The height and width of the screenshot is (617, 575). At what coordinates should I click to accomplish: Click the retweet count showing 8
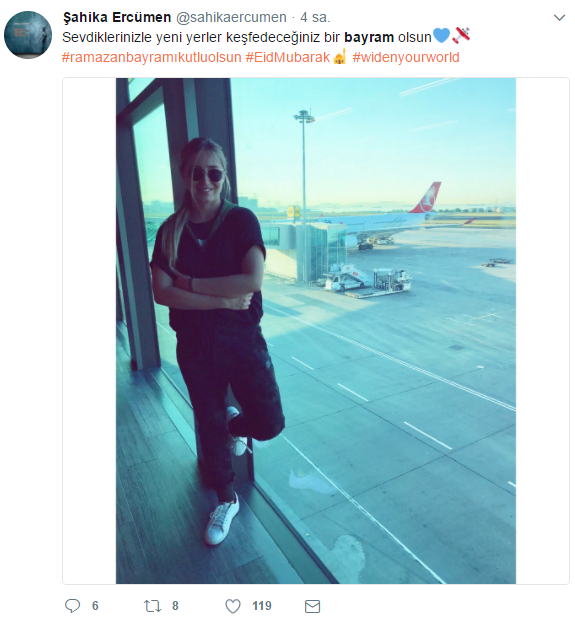click(x=175, y=606)
